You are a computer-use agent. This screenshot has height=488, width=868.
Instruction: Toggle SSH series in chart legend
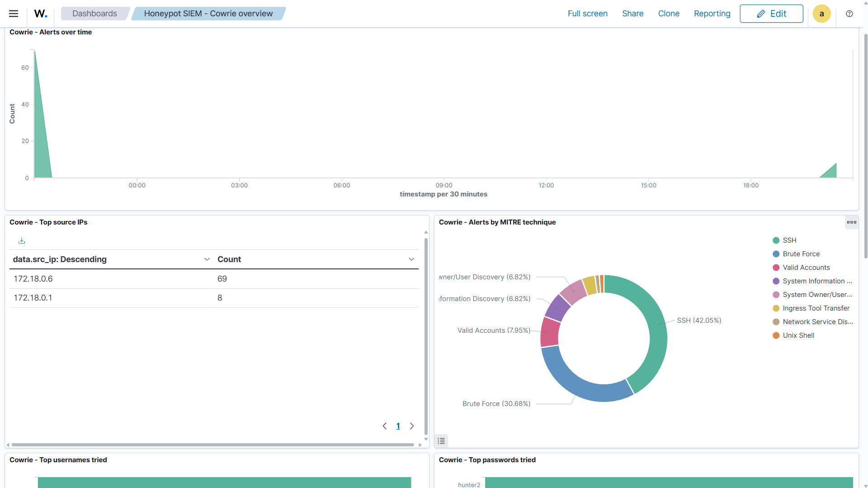coord(789,240)
